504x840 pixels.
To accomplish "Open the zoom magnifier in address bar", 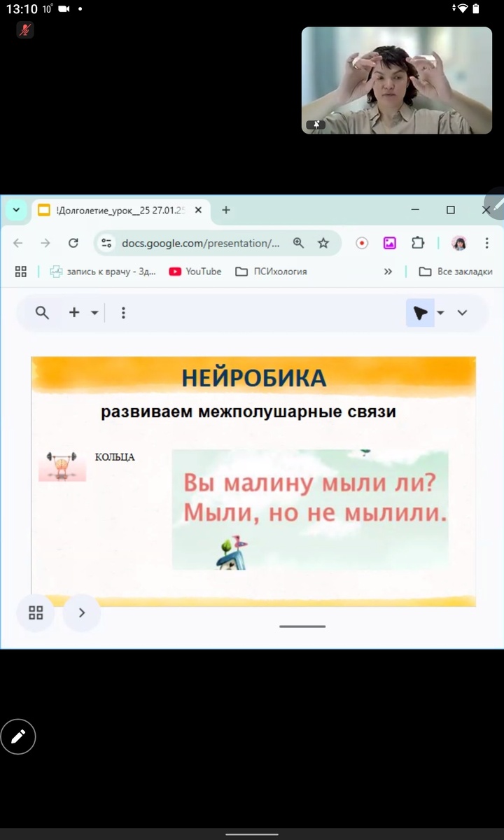I will [x=299, y=243].
